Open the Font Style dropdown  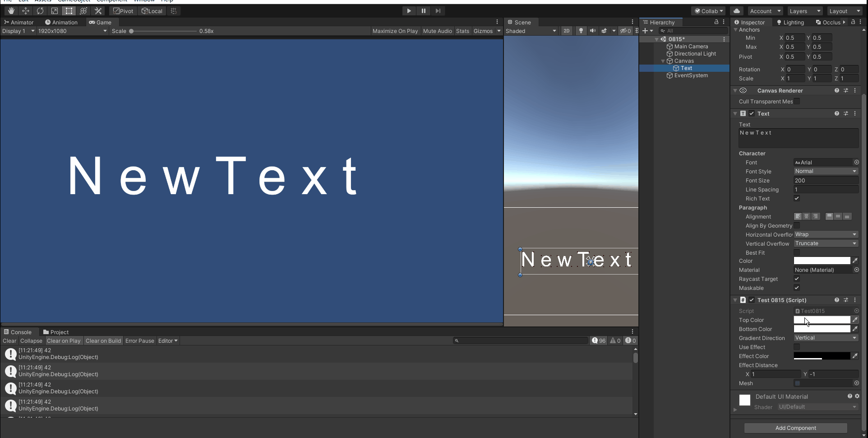point(826,171)
